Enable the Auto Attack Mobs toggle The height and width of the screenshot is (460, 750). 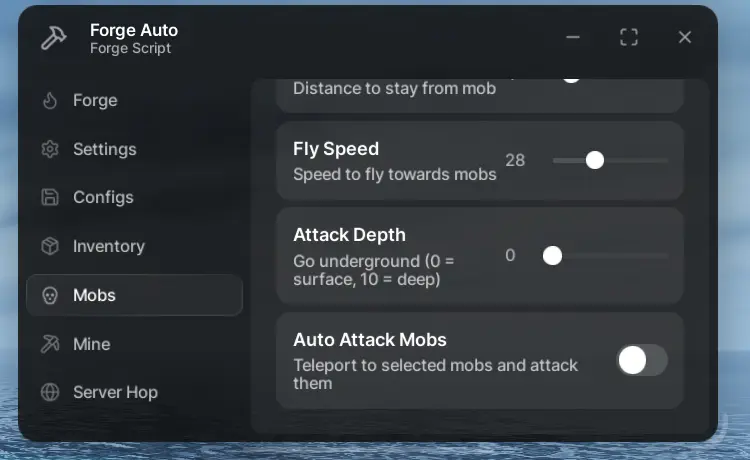click(641, 360)
